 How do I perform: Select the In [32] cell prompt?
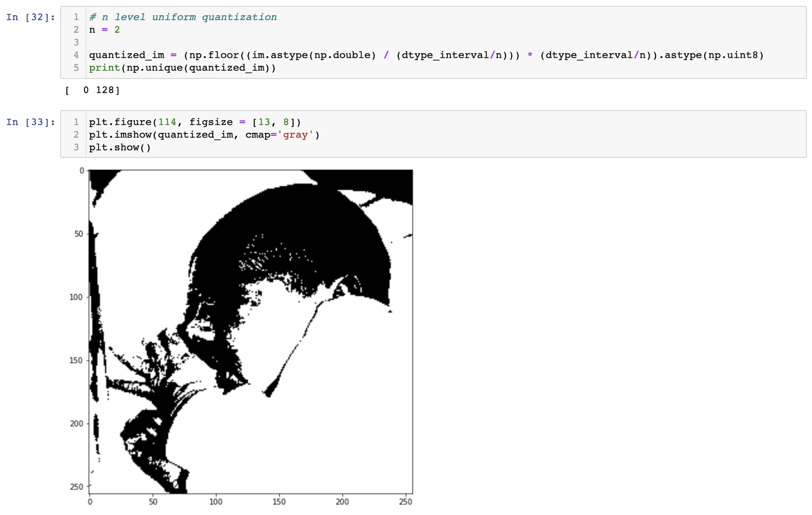point(30,17)
